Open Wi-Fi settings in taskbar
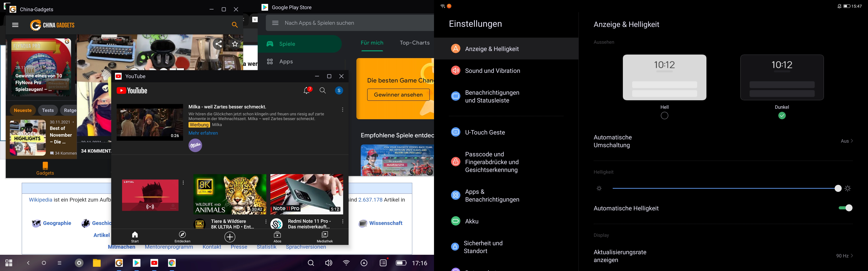The width and height of the screenshot is (868, 271). 346,263
